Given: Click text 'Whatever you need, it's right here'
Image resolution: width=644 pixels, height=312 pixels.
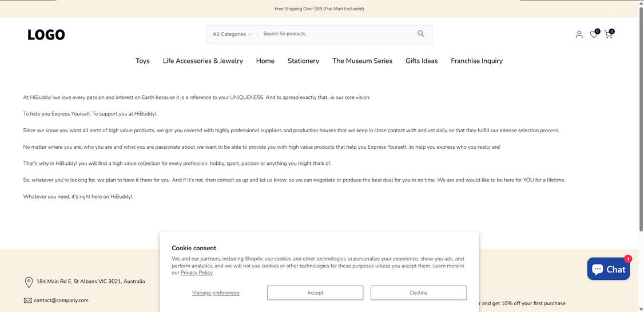Looking at the screenshot, I should point(78,196).
